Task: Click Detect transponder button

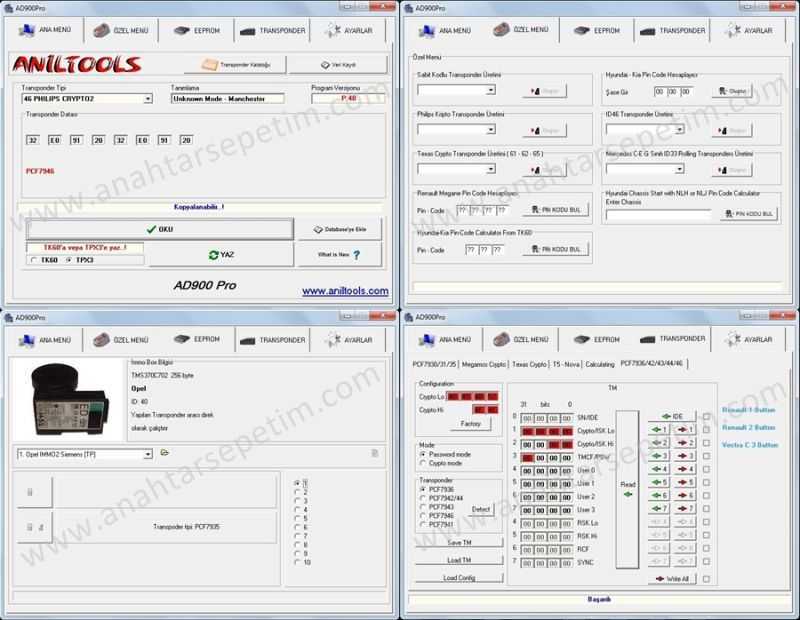Action: pyautogui.click(x=480, y=509)
